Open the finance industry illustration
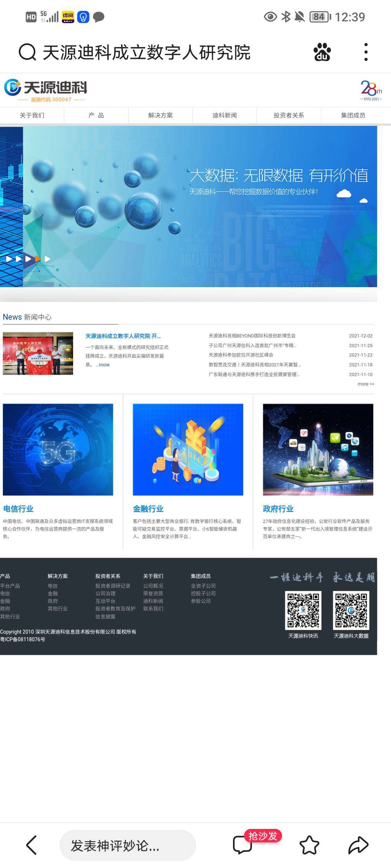 pos(188,450)
